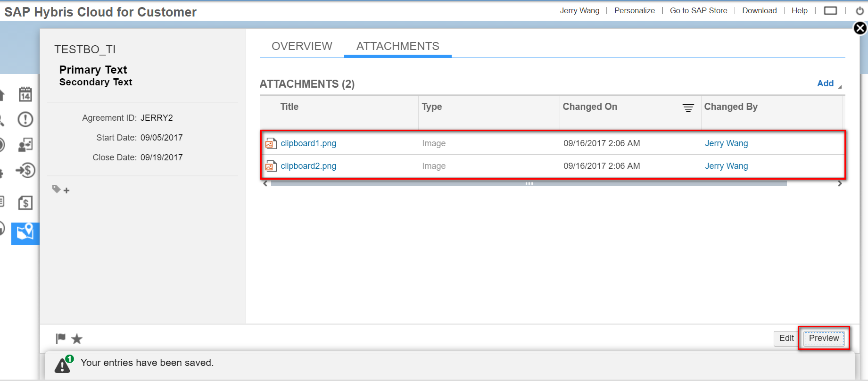Screen dimensions: 868x381
Task: Click Download in the header
Action: coord(759,10)
